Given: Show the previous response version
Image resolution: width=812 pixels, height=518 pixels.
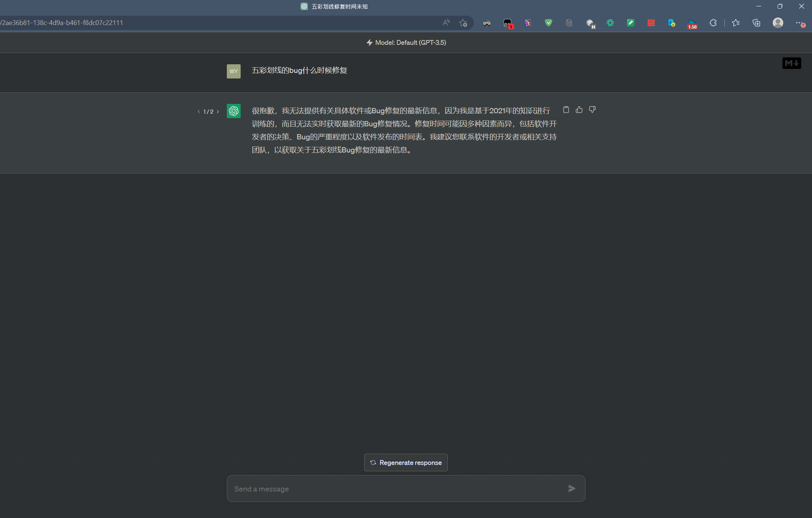Looking at the screenshot, I should [x=199, y=111].
